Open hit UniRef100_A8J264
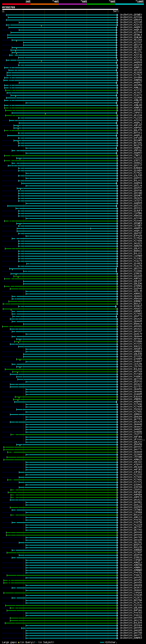146x644 pixels. pyautogui.click(x=131, y=40)
